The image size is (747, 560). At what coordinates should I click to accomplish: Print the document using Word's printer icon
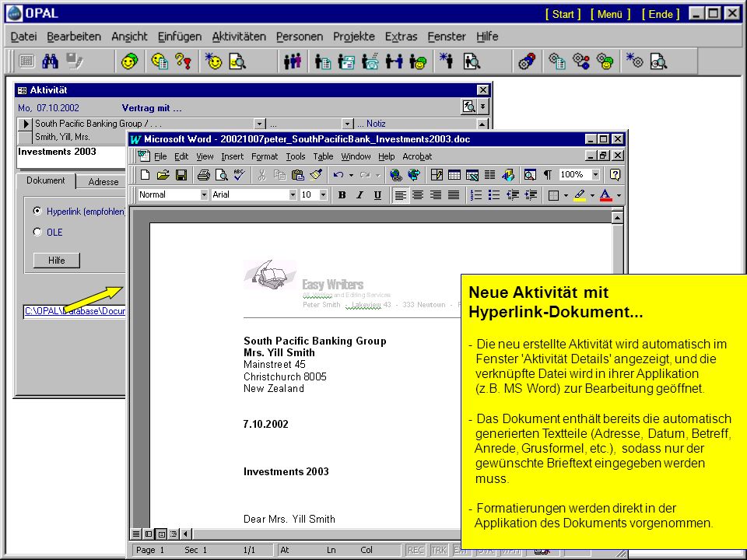click(x=203, y=175)
